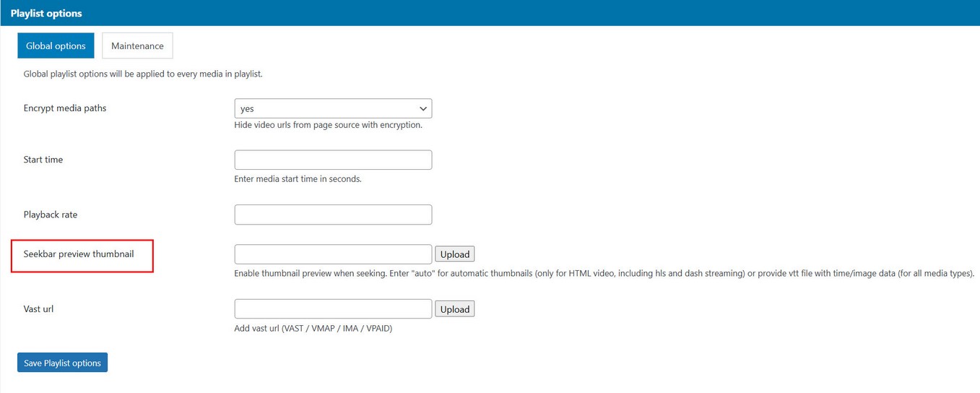Click the 'Hide video urls' help text
Image resolution: width=980 pixels, height=393 pixels.
point(328,125)
